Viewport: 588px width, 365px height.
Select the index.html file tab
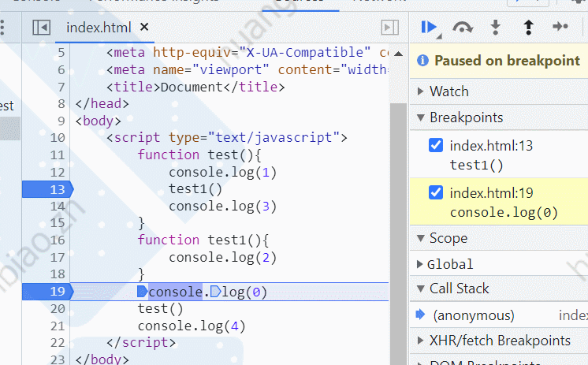coord(99,28)
